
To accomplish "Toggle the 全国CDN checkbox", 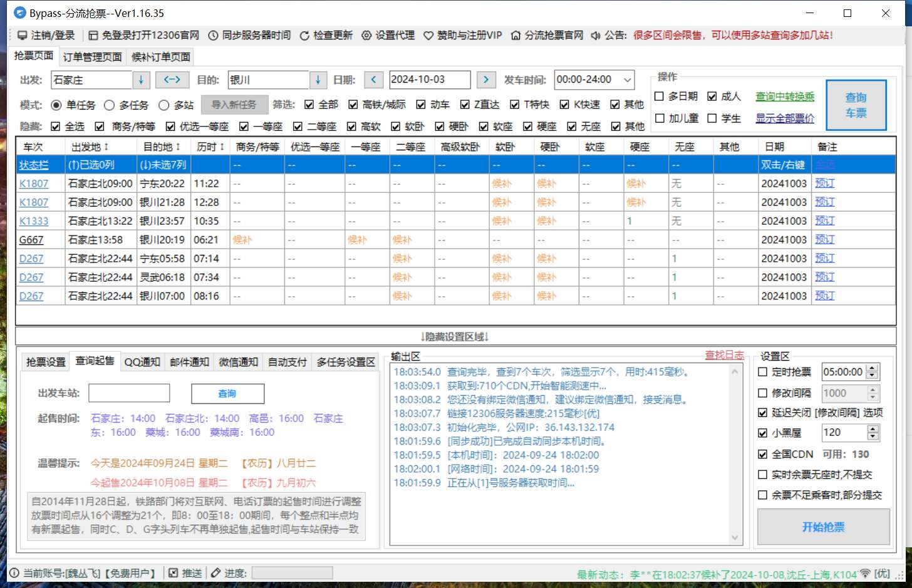I will coord(762,454).
